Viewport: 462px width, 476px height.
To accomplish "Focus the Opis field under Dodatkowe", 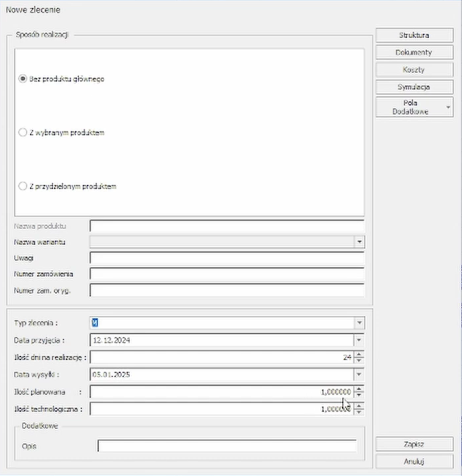I will click(x=227, y=446).
